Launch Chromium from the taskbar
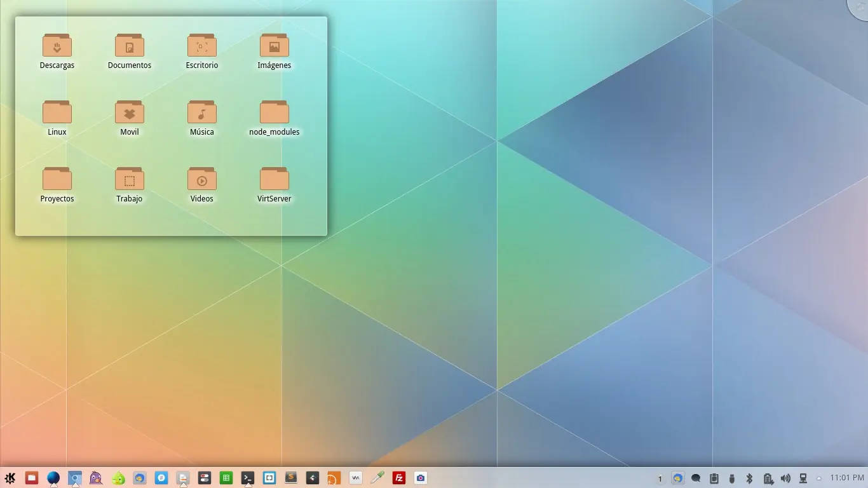 (x=75, y=478)
